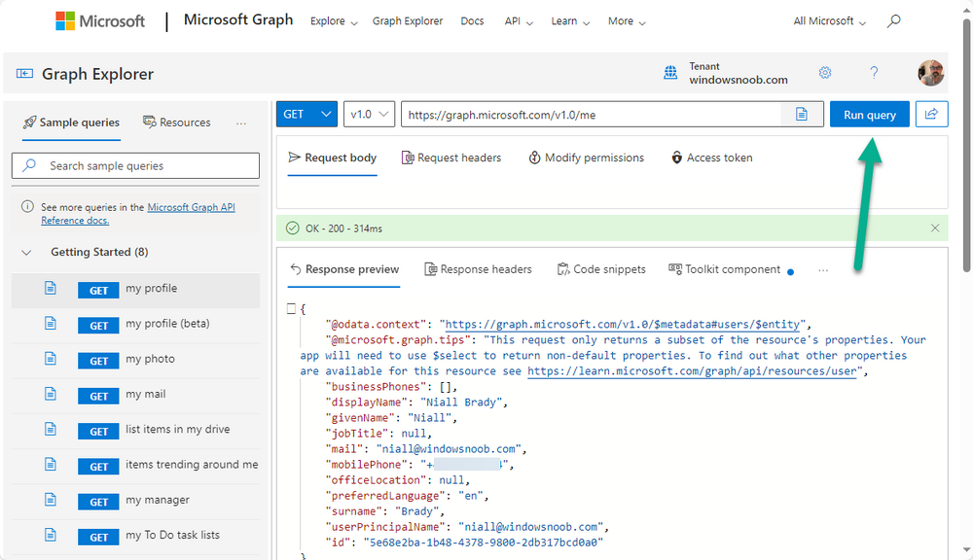Select the Access token tab
Screen dimensions: 973x560
712,158
